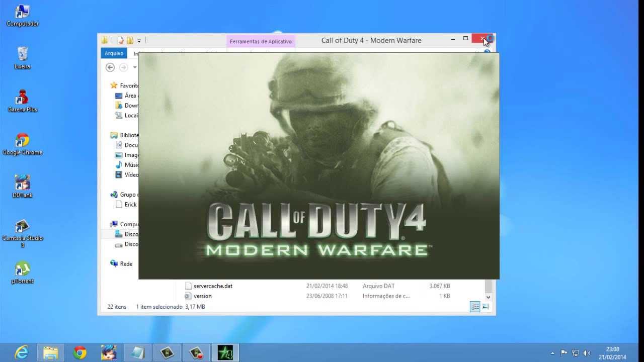Open the Customize Quick Access Toolbar dropdown

[x=139, y=41]
